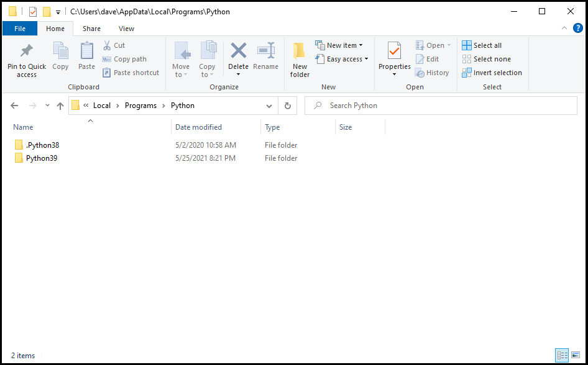Viewport: 588px width, 365px height.
Task: Open the File menu tab
Action: [x=20, y=29]
